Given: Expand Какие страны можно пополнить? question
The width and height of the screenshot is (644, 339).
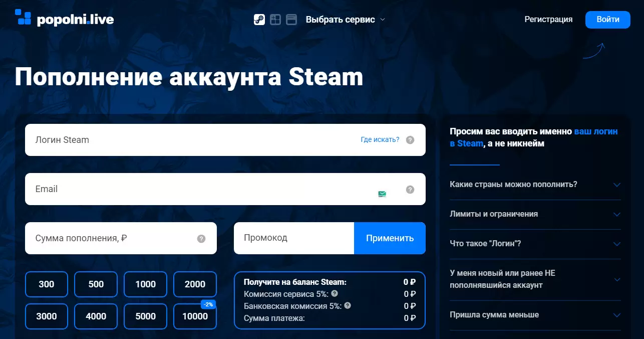Looking at the screenshot, I should pyautogui.click(x=535, y=185).
